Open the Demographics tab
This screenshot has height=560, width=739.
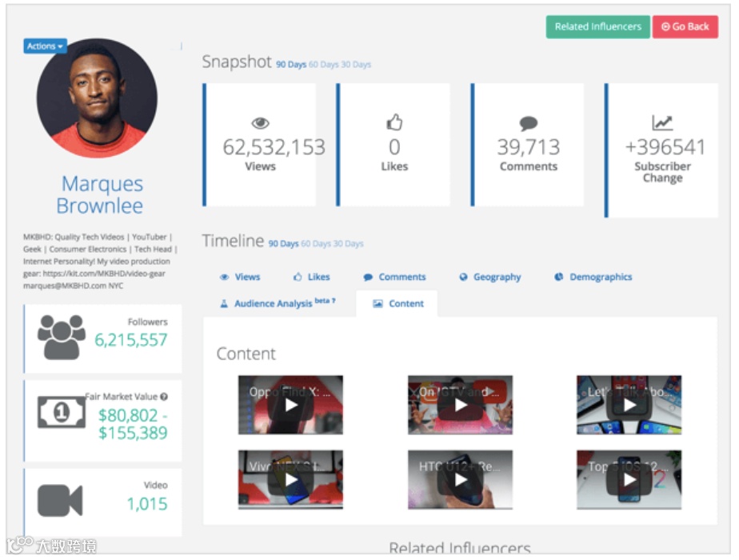[593, 277]
